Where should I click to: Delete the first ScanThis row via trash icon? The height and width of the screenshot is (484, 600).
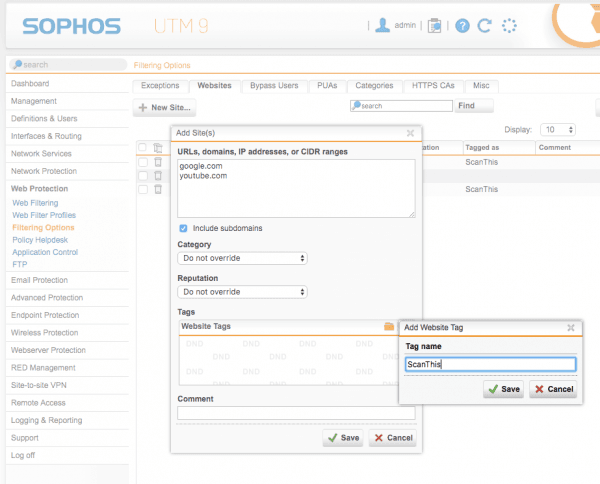[158, 162]
